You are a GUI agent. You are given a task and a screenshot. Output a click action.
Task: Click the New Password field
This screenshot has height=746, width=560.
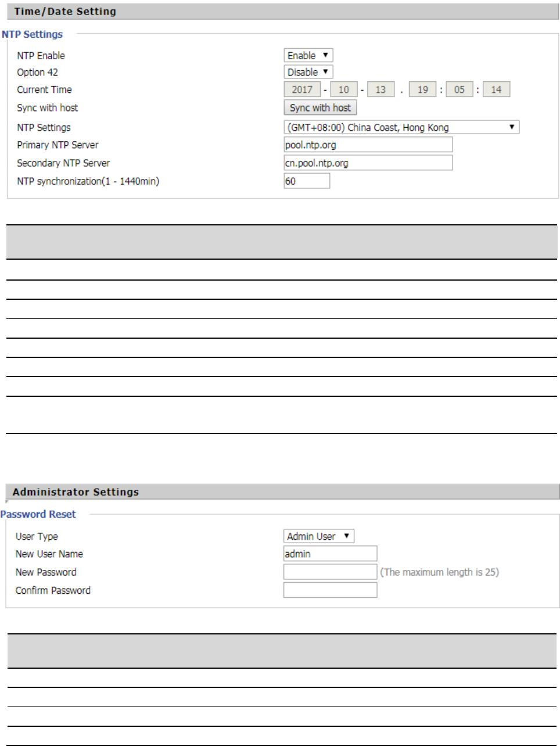[x=330, y=572]
